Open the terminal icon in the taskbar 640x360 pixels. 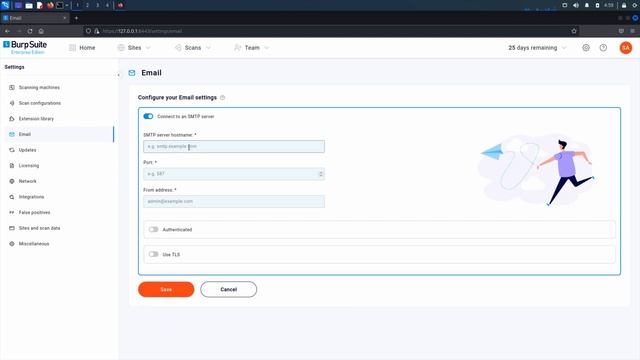click(60, 5)
